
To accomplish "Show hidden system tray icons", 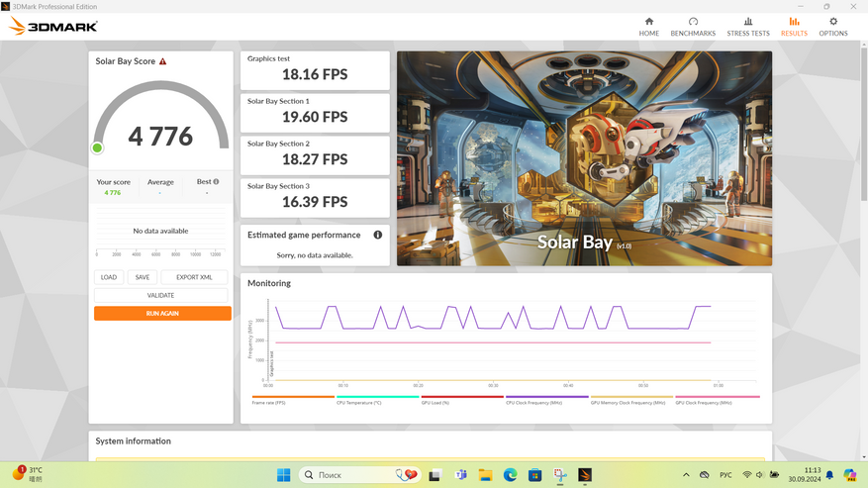I will coord(686,475).
